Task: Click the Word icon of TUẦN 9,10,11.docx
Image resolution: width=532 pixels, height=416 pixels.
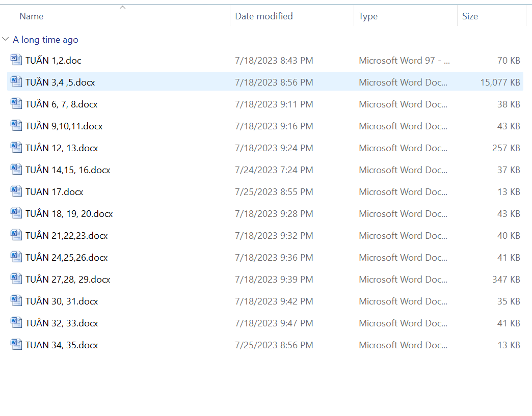Action: tap(16, 126)
